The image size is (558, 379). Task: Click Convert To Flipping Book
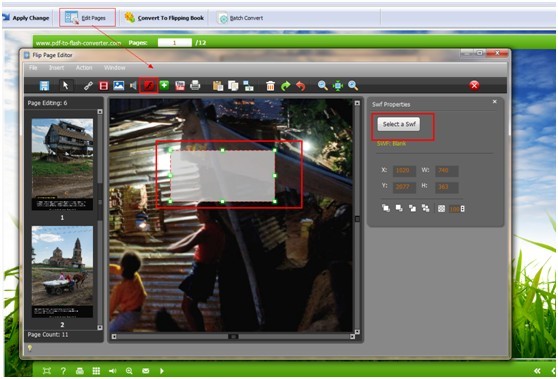pyautogui.click(x=164, y=18)
